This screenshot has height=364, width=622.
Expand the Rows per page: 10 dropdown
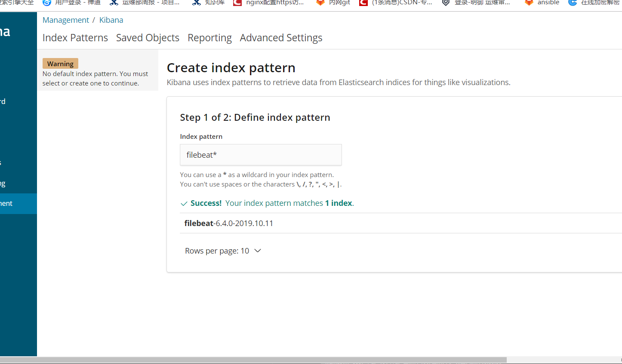pos(223,251)
